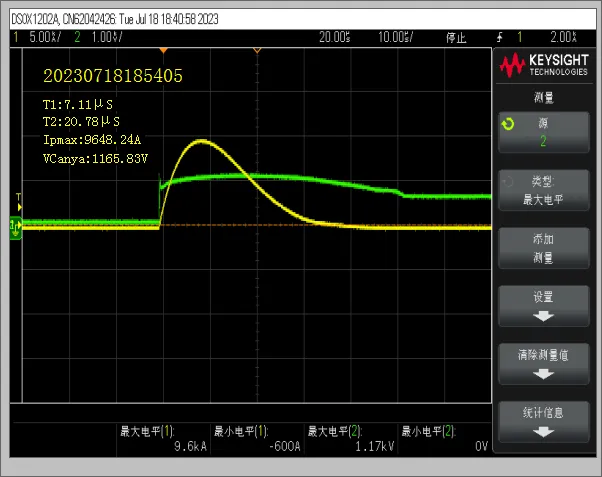The height and width of the screenshot is (477, 602).
Task: Toggle channel 2 via 1.00 scale indicator
Action: 98,36
